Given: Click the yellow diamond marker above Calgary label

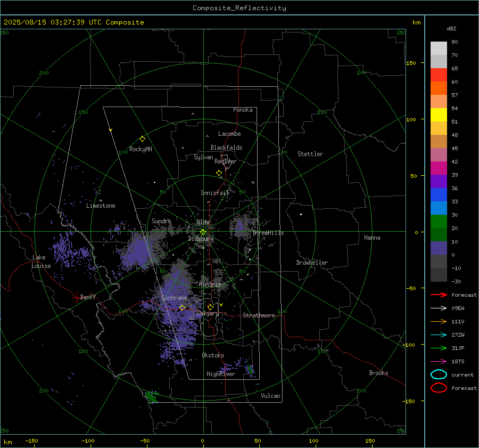Looking at the screenshot, I should point(210,307).
